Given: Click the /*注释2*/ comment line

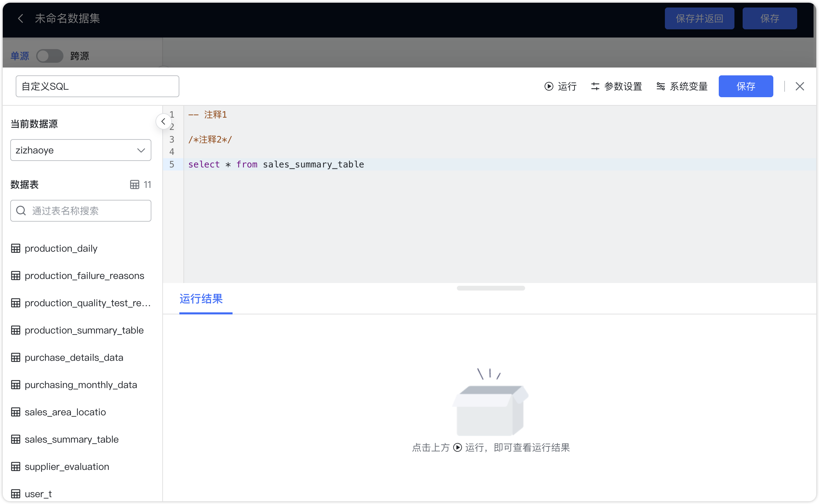Looking at the screenshot, I should point(210,139).
